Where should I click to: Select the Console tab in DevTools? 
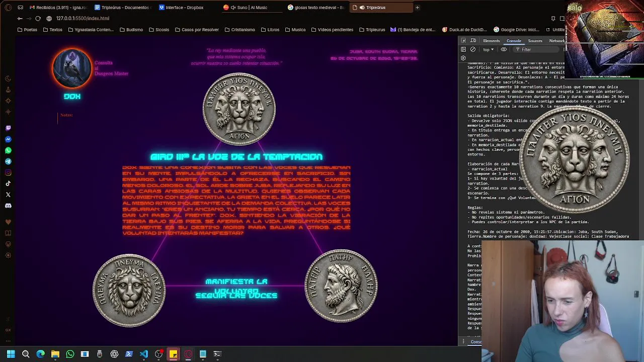[x=514, y=41]
